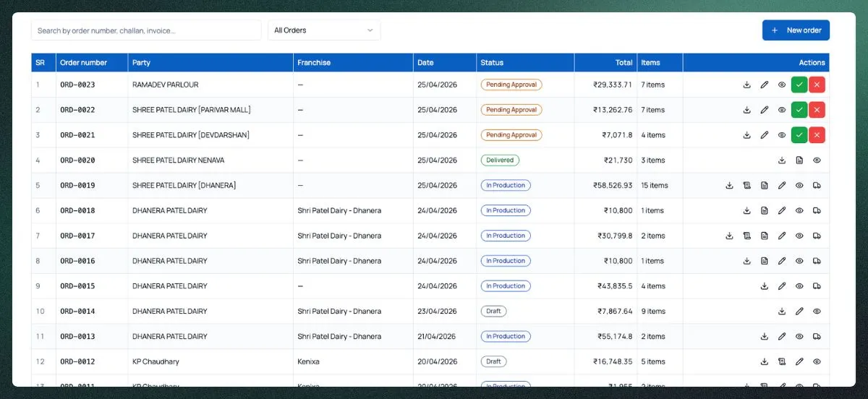View order ORD-0023 details eye icon
This screenshot has width=868, height=399.
(782, 85)
